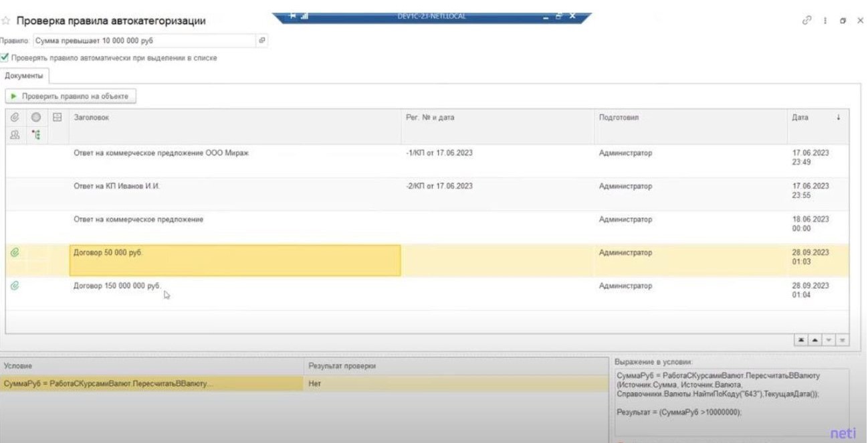
Task: Open the three-dot more actions menu
Action: [x=826, y=21]
